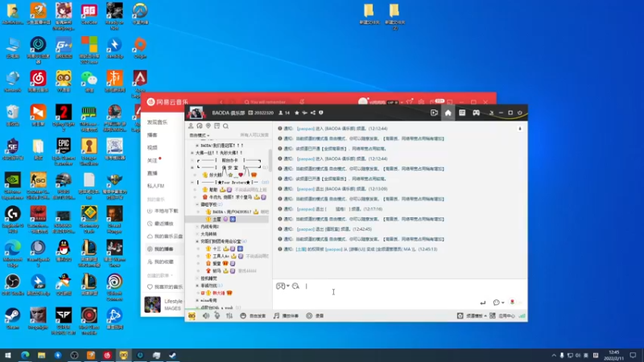Open File Explorer in the taskbar
Image resolution: width=644 pixels, height=362 pixels.
(x=42, y=356)
